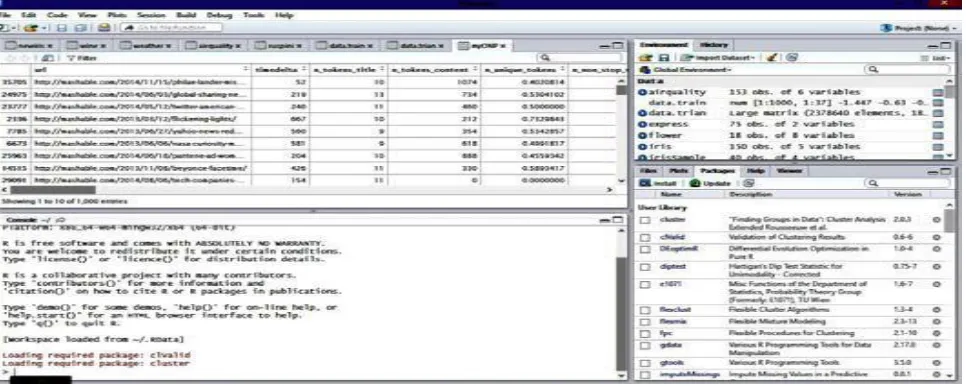This screenshot has width=966, height=386.
Task: Remove fpc package with its delete icon
Action: click(936, 334)
